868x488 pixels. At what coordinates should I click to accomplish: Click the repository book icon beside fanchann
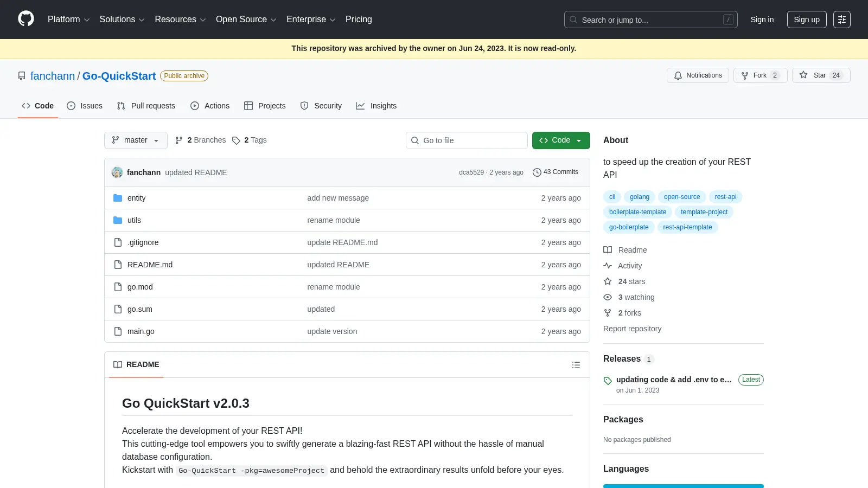(x=22, y=76)
